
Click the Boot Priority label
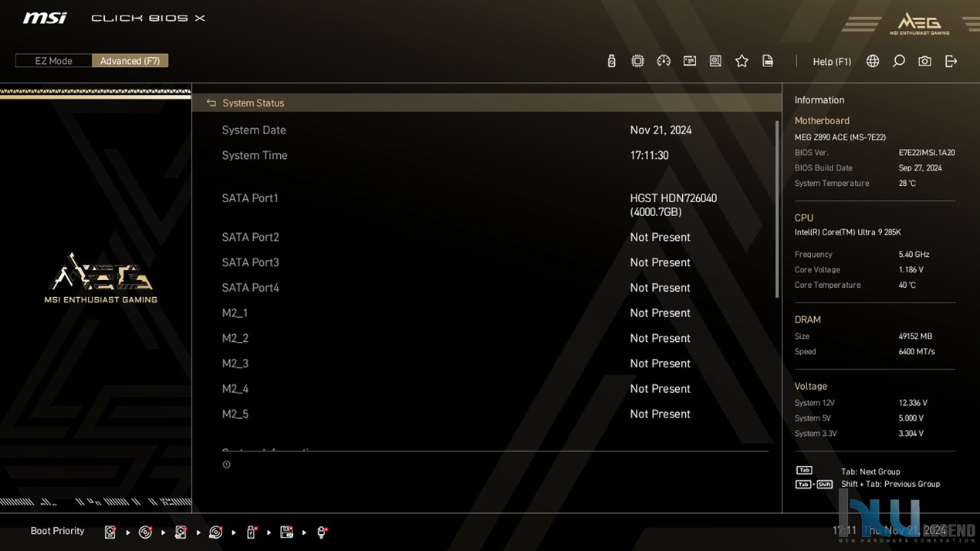pyautogui.click(x=57, y=531)
